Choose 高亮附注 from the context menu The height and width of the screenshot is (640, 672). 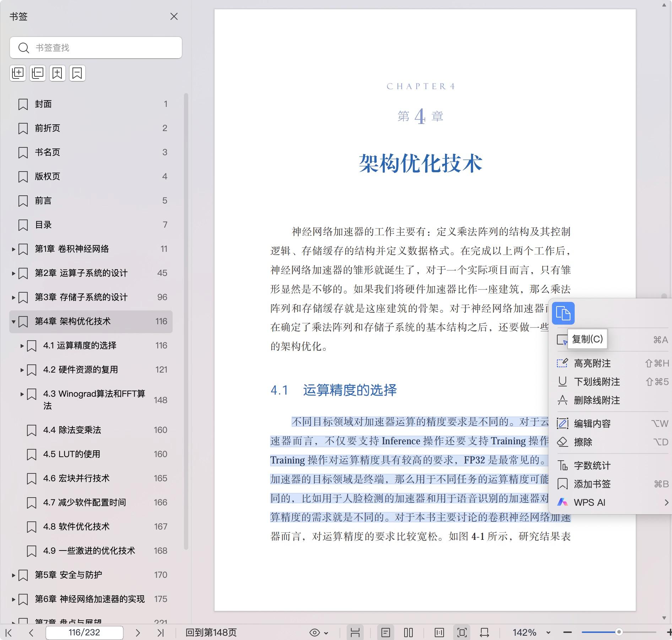[x=592, y=363]
